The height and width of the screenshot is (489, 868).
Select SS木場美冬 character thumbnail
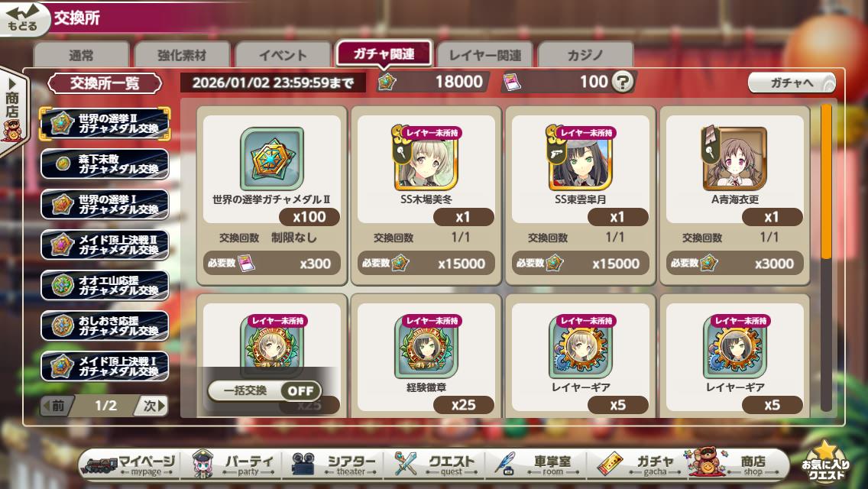tap(426, 158)
